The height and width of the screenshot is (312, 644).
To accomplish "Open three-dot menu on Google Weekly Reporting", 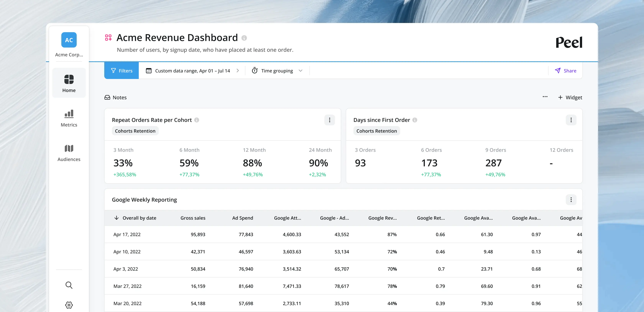I will click(x=571, y=200).
